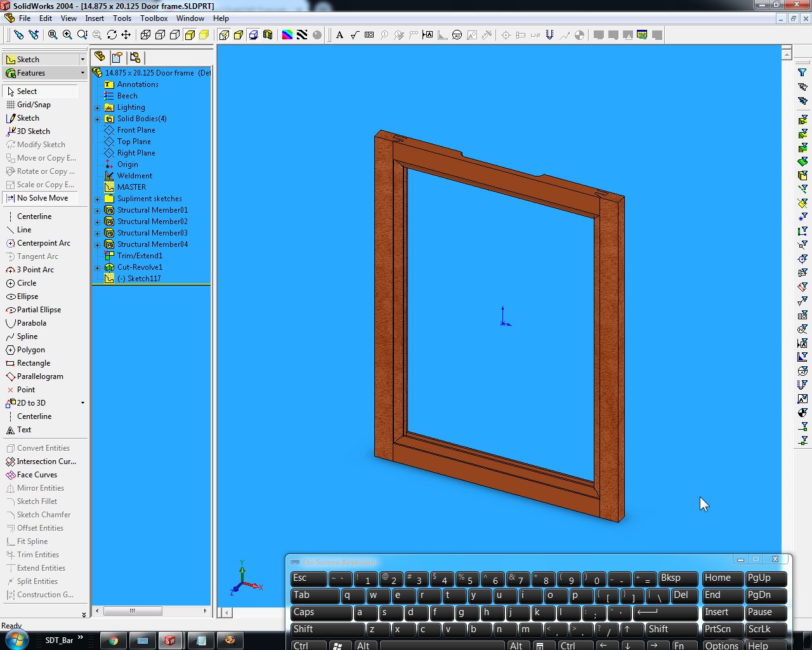Pick the Rectangle sketch tool
Screen dimensions: 812x650
tap(33, 363)
